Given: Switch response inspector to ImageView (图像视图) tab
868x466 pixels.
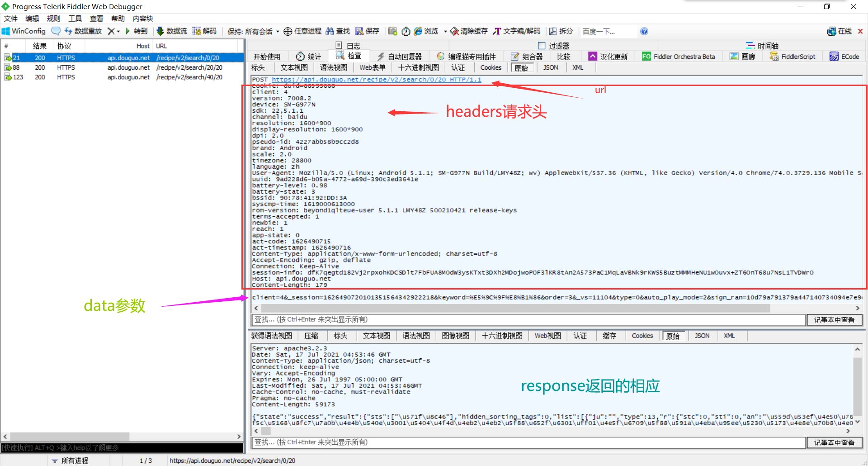Looking at the screenshot, I should coord(456,336).
